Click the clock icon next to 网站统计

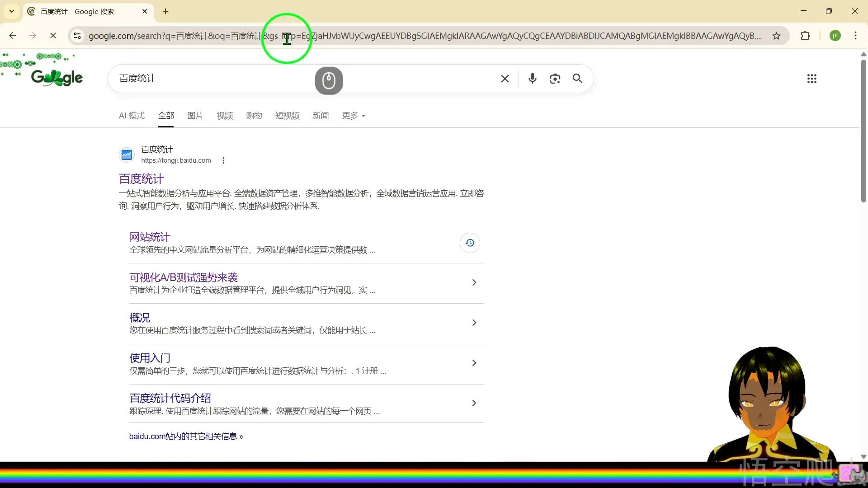click(470, 243)
